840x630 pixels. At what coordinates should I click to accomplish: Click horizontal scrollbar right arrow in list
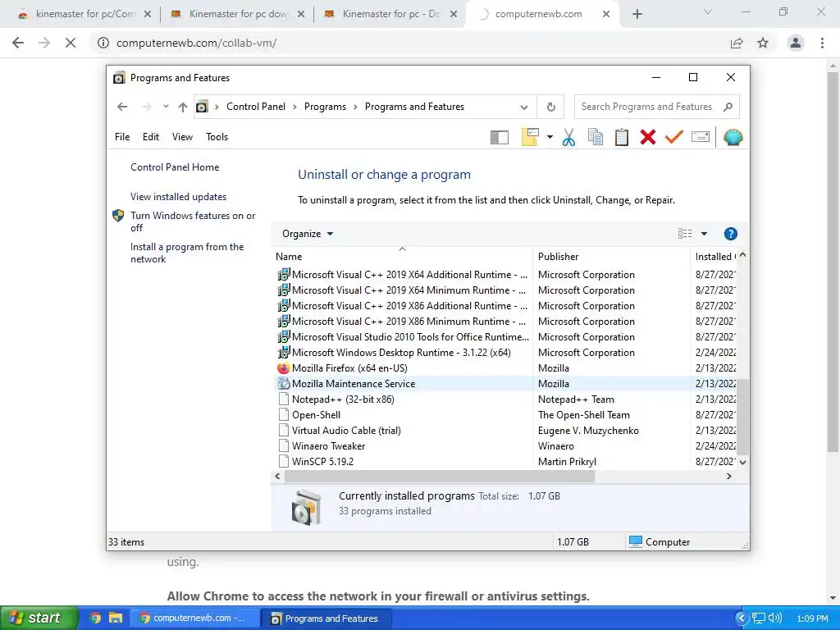point(728,476)
